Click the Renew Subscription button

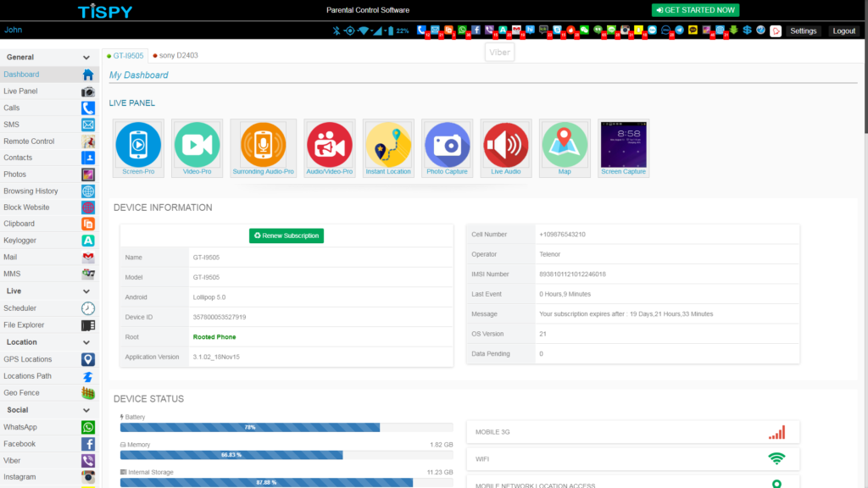pos(287,236)
